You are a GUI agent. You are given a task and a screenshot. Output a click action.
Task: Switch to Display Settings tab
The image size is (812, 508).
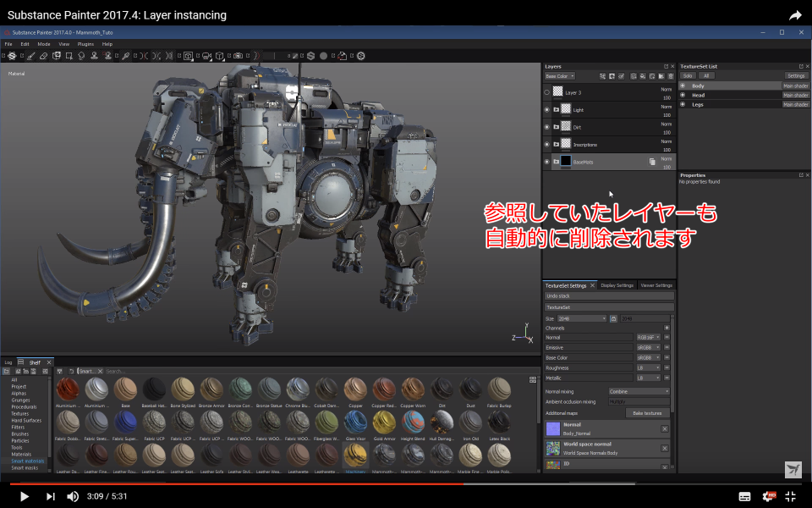(x=617, y=285)
